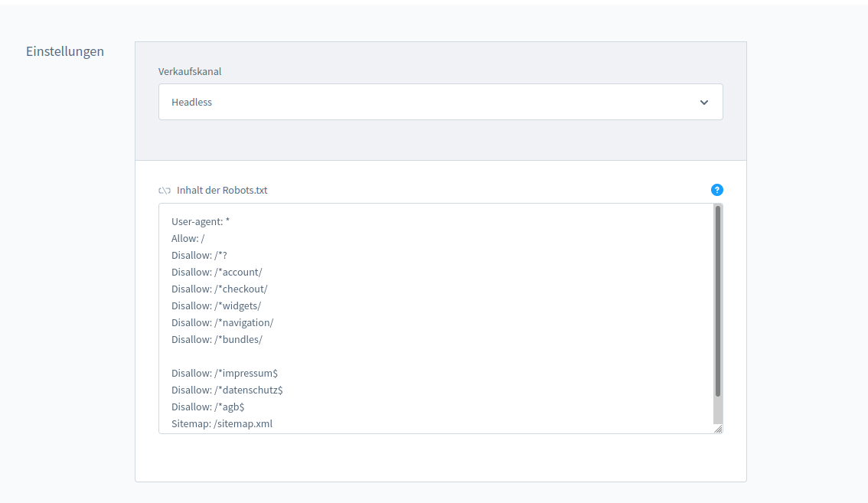Click the Inhalt der Robots.txt label

click(x=222, y=191)
